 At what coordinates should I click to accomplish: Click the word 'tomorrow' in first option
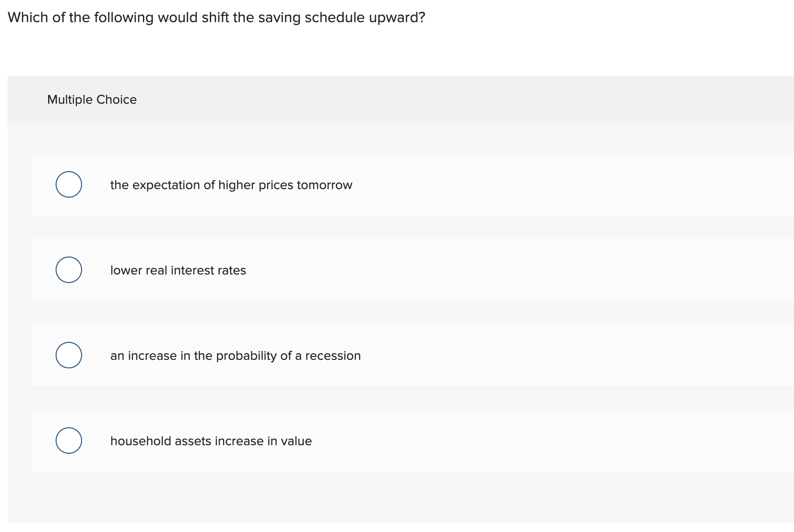click(x=323, y=185)
